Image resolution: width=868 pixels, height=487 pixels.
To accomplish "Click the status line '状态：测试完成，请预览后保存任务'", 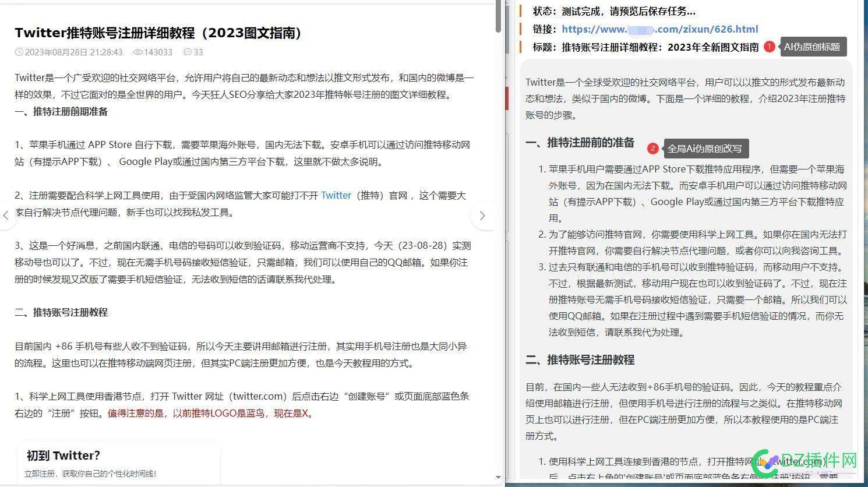I will click(614, 11).
